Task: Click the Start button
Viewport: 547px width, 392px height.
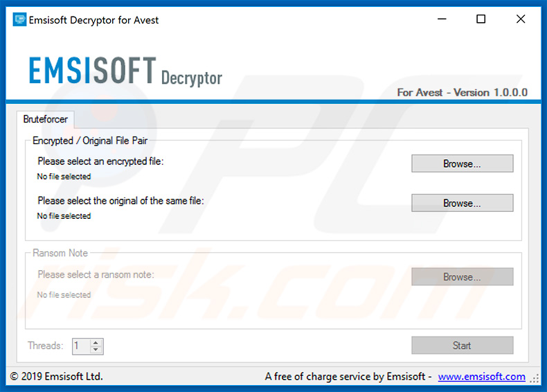Action: pyautogui.click(x=463, y=345)
